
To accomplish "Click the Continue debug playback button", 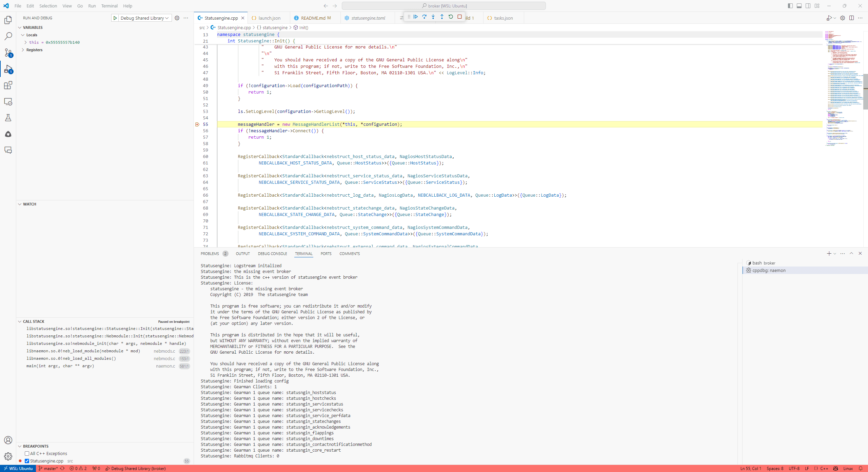I will click(415, 18).
